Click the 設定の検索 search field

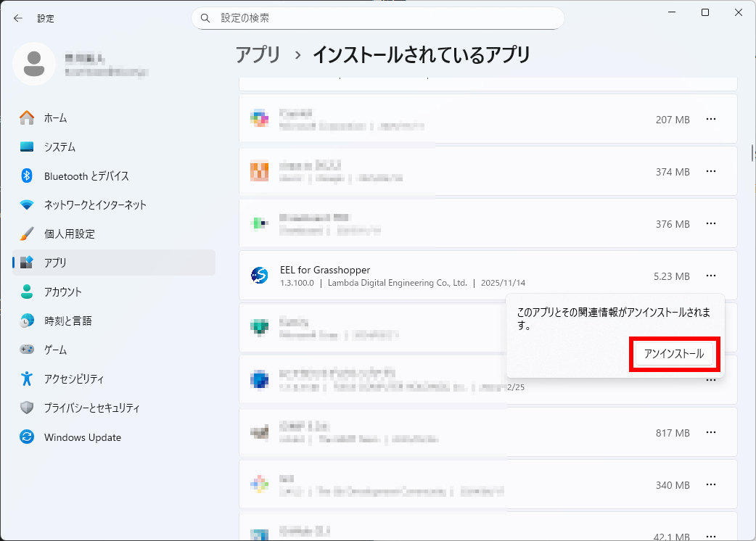coord(377,18)
